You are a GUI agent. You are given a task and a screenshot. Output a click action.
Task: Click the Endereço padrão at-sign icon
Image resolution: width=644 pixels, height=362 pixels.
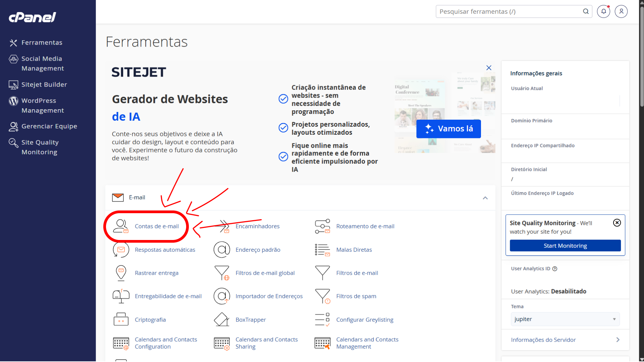[222, 250]
